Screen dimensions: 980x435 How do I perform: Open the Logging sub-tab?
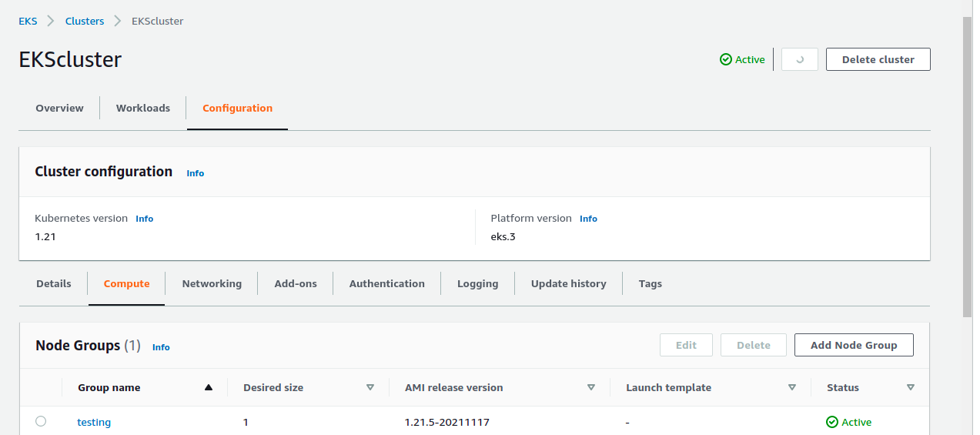click(x=477, y=284)
